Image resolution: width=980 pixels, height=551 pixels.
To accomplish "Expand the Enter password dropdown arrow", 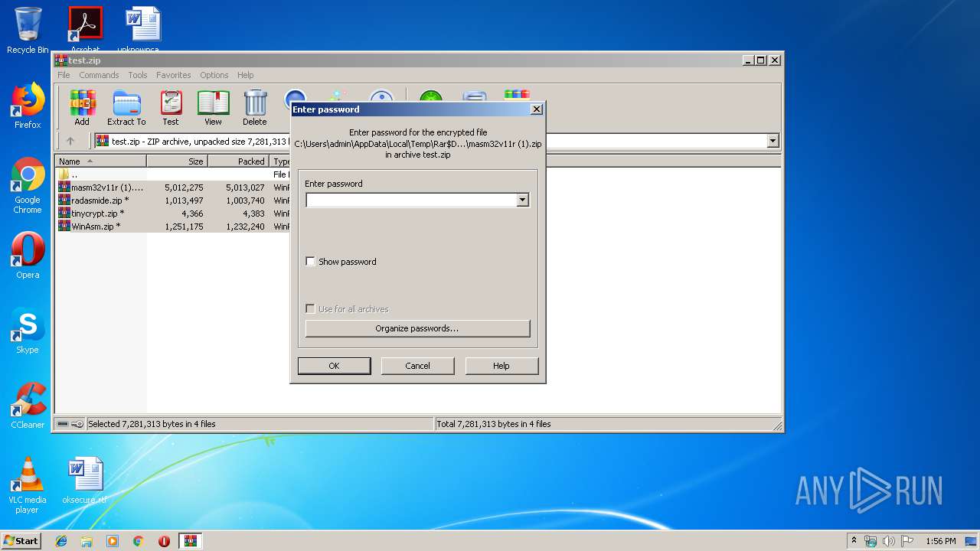I will 522,200.
